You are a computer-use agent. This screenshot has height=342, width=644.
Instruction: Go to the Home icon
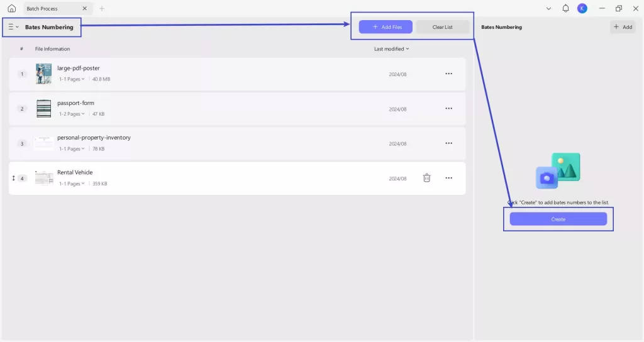tap(11, 8)
